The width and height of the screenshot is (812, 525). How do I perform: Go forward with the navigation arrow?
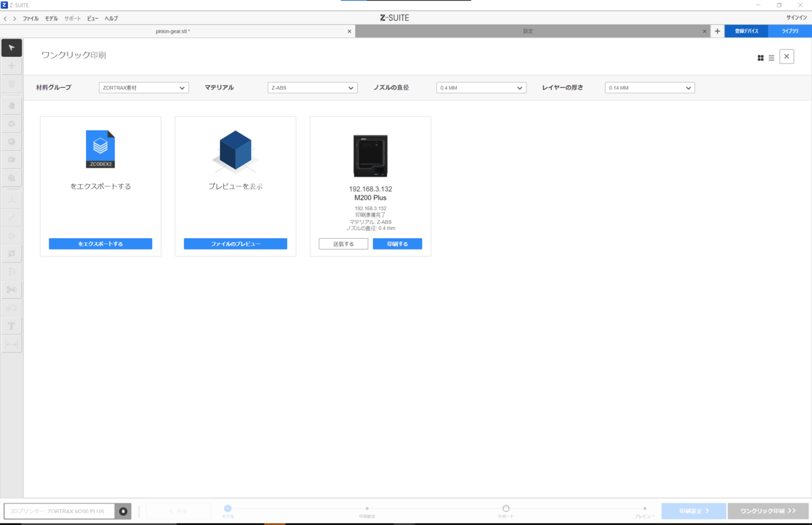(14, 18)
